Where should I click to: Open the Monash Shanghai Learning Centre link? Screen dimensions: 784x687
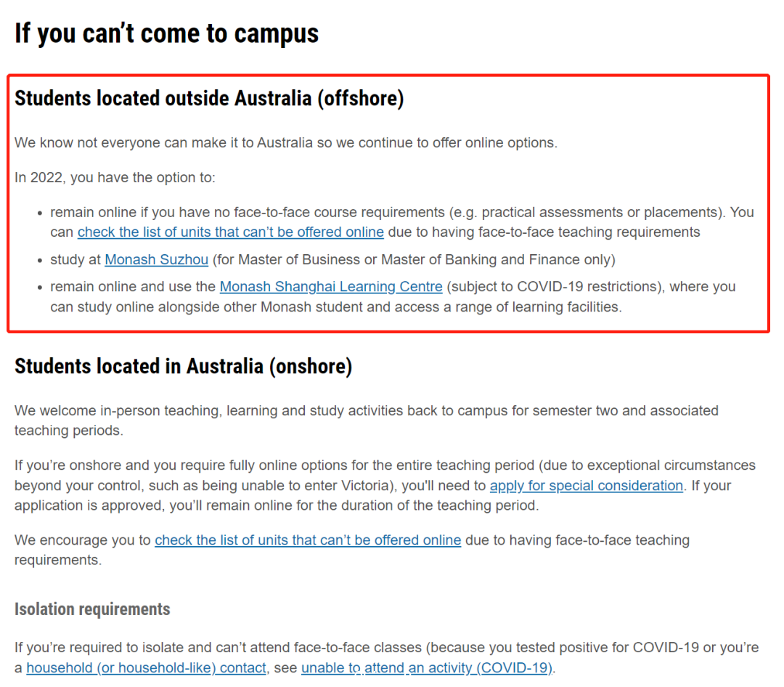coord(331,287)
